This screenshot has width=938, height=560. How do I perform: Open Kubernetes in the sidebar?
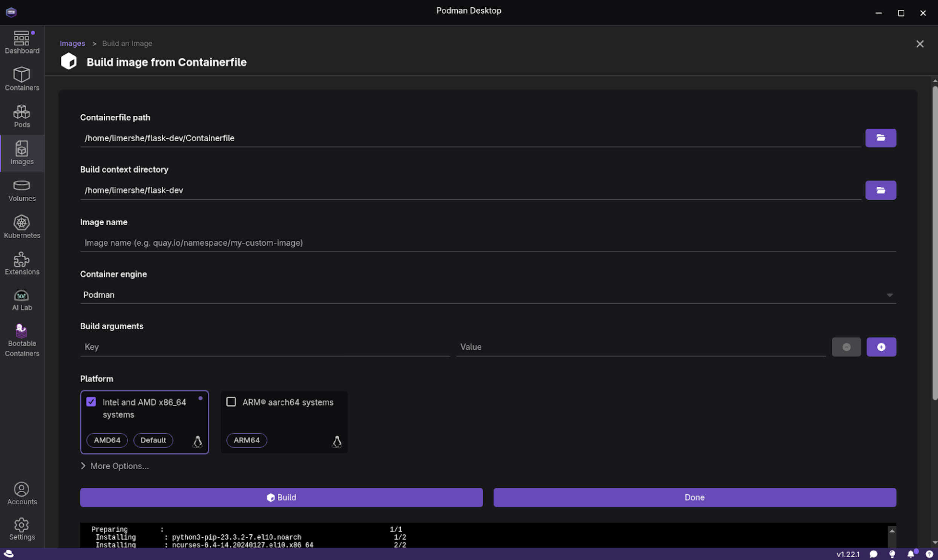pos(22,227)
